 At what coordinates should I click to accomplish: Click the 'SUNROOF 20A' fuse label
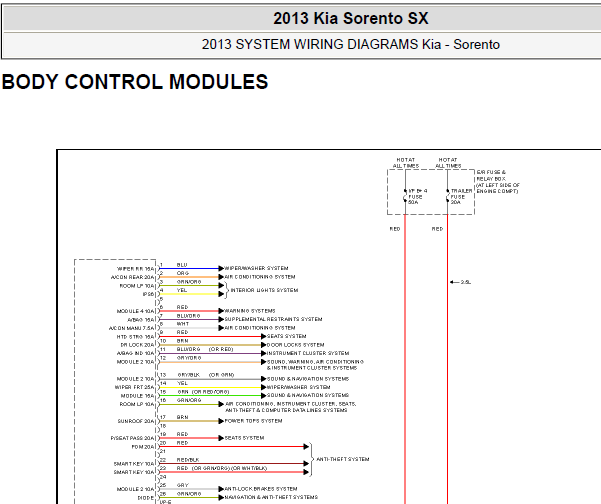[136, 421]
